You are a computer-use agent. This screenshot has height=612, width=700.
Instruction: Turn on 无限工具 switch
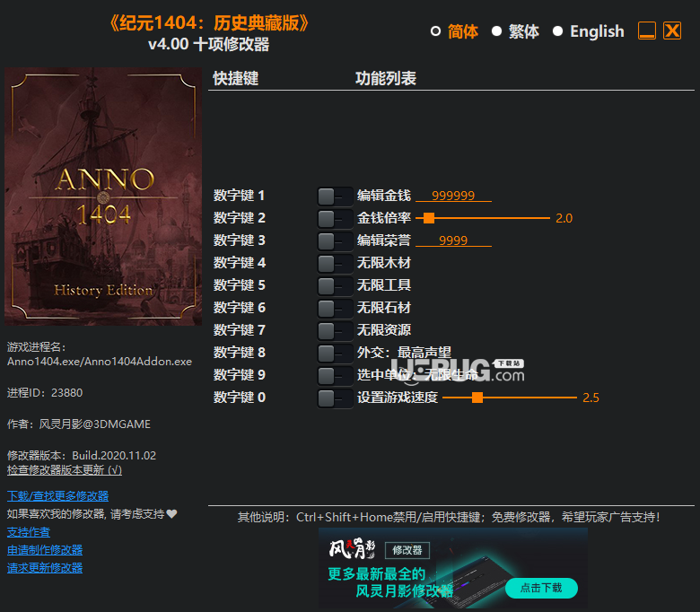[335, 285]
